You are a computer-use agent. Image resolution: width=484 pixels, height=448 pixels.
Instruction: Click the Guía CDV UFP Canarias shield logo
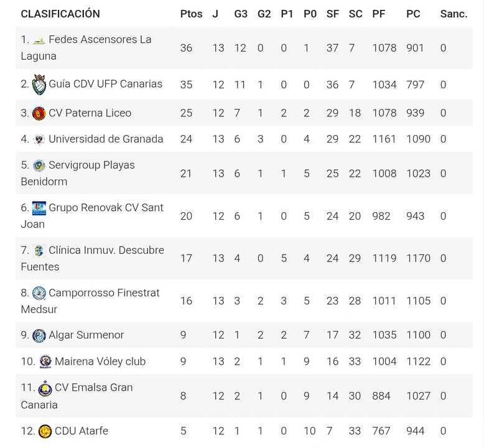click(39, 85)
